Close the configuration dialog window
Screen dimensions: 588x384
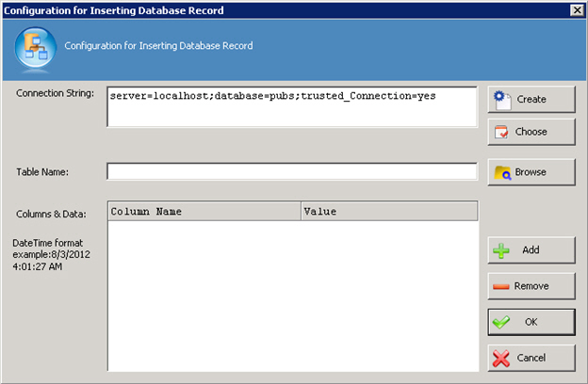coord(576,9)
